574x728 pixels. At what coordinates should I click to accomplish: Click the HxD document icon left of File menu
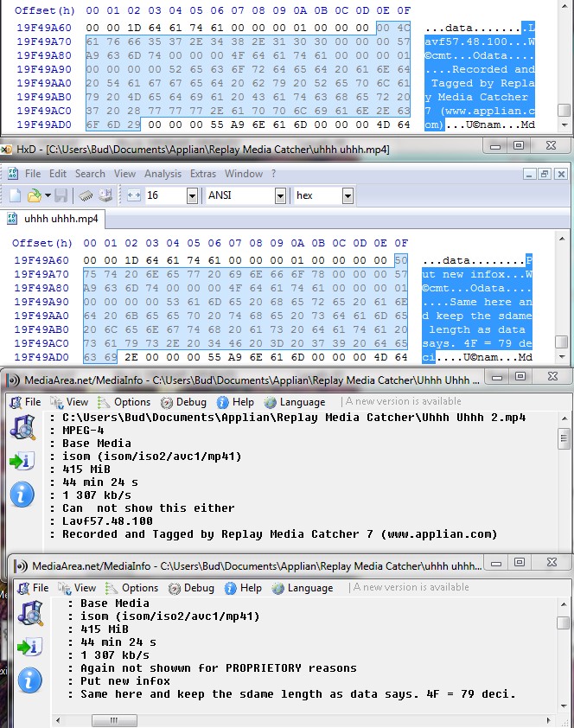(13, 174)
